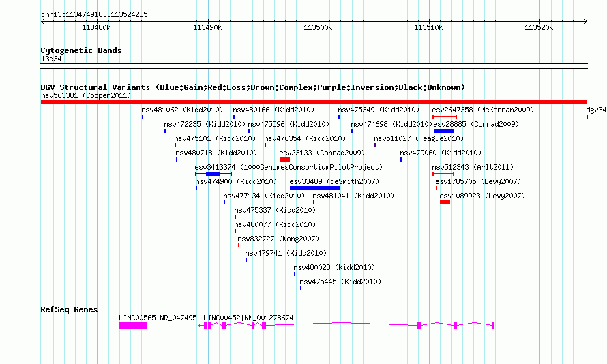Select the nsv479741 (Kidd2010) label
Screen dimensions: 607x364
[286, 253]
